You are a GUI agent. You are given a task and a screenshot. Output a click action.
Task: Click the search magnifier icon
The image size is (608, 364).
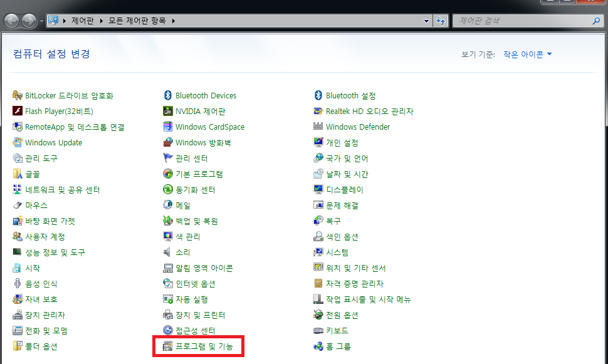[596, 21]
